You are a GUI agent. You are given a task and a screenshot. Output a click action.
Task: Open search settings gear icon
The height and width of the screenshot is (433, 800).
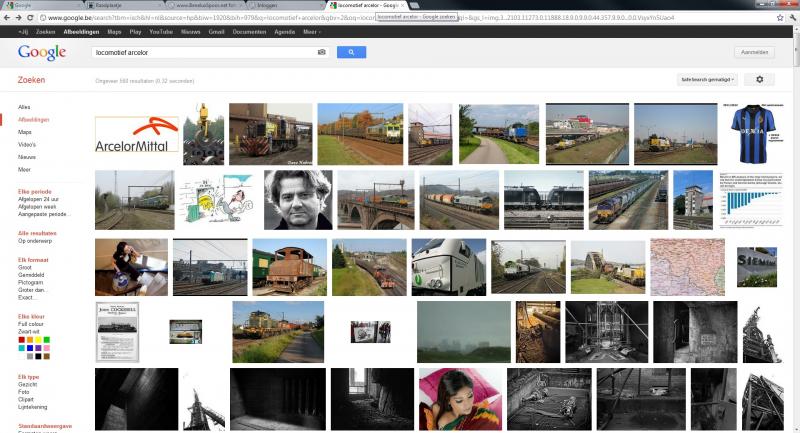(759, 80)
